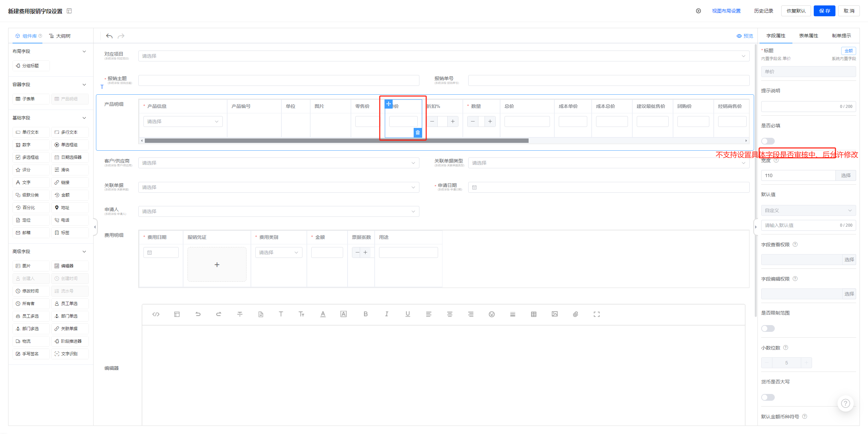Switch to 表单属性 tab
This screenshot has height=434, width=868.
pyautogui.click(x=809, y=36)
